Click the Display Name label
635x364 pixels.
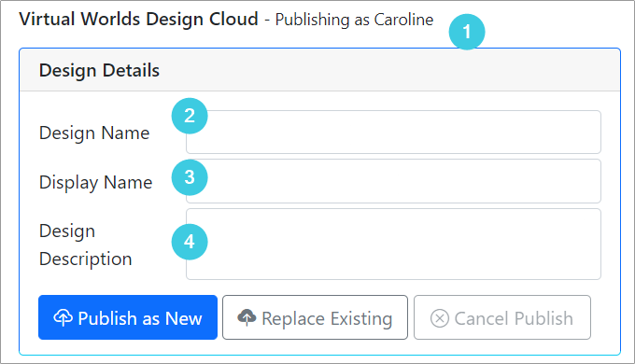pyautogui.click(x=95, y=182)
